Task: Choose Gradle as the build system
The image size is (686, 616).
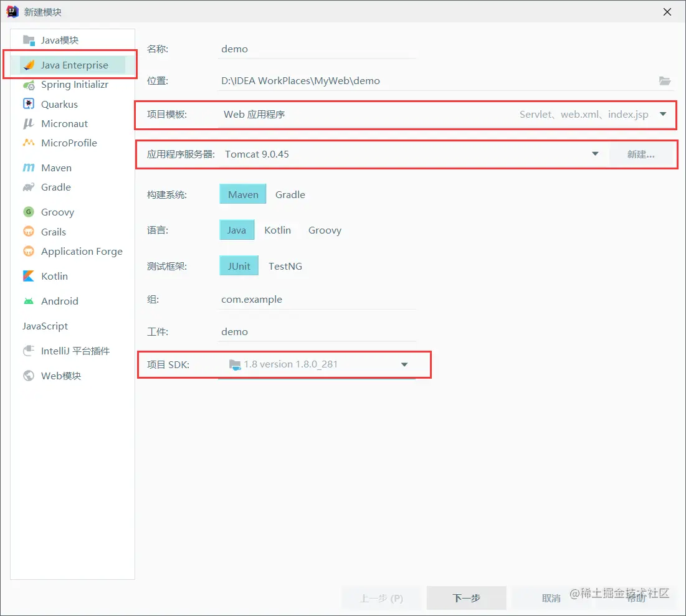Action: click(290, 195)
